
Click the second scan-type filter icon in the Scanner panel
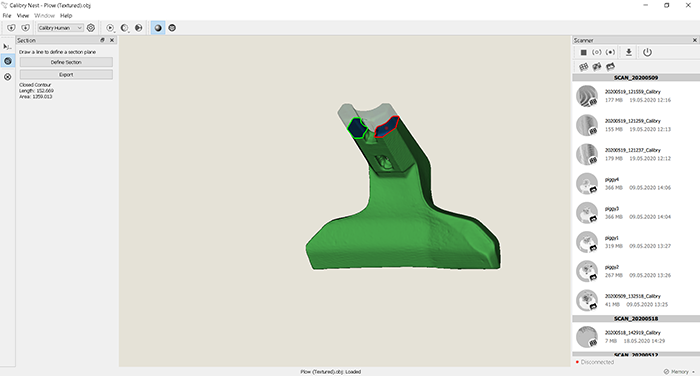(597, 67)
